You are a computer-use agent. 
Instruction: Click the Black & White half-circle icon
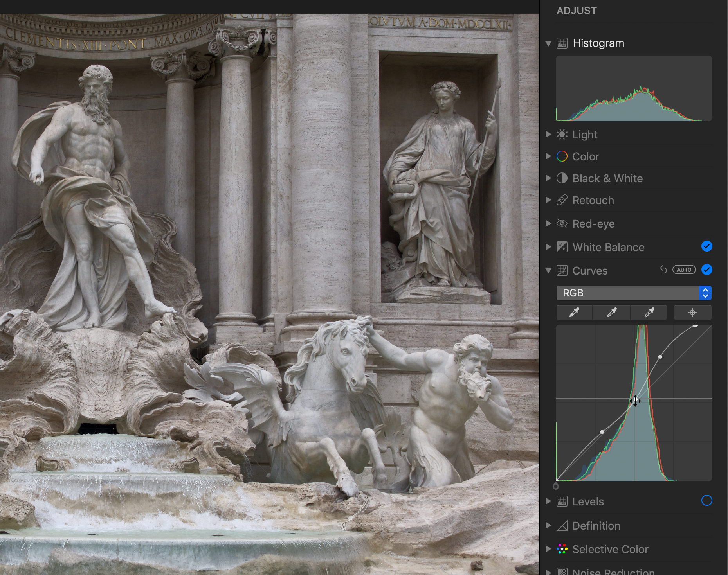[x=562, y=178]
